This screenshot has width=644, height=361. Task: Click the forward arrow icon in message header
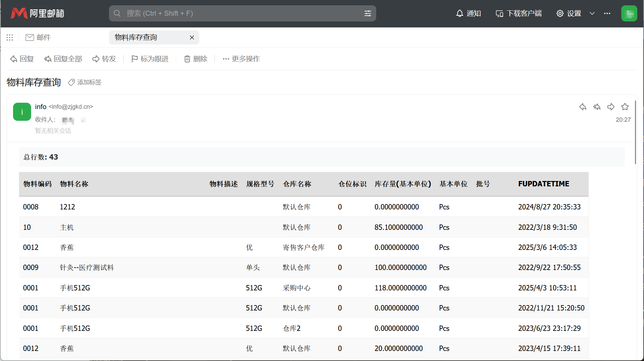coord(611,107)
